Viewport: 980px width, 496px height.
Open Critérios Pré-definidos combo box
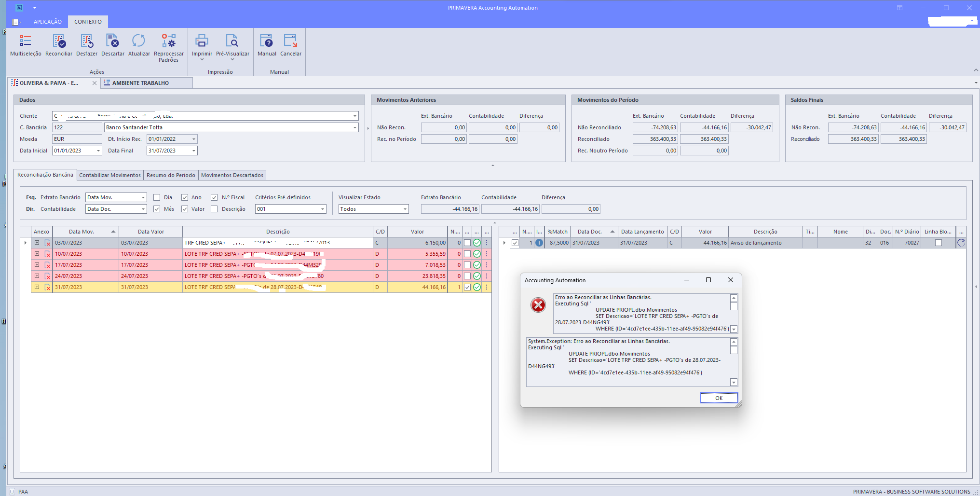point(323,209)
